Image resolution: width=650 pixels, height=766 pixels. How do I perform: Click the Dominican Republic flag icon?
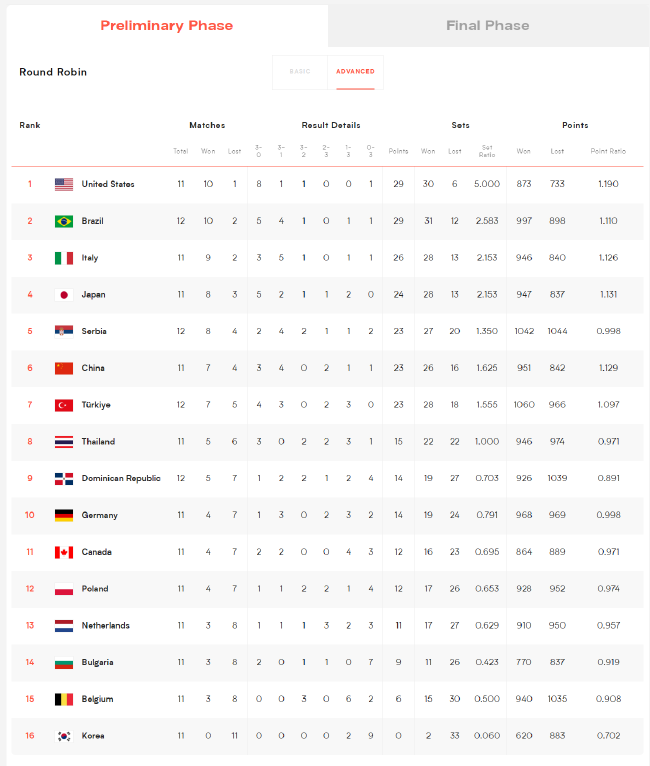point(64,479)
